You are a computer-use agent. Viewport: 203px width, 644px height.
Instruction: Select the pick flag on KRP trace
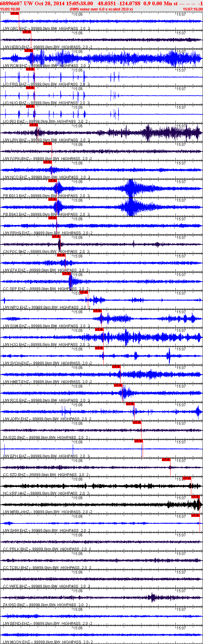(x=187, y=478)
